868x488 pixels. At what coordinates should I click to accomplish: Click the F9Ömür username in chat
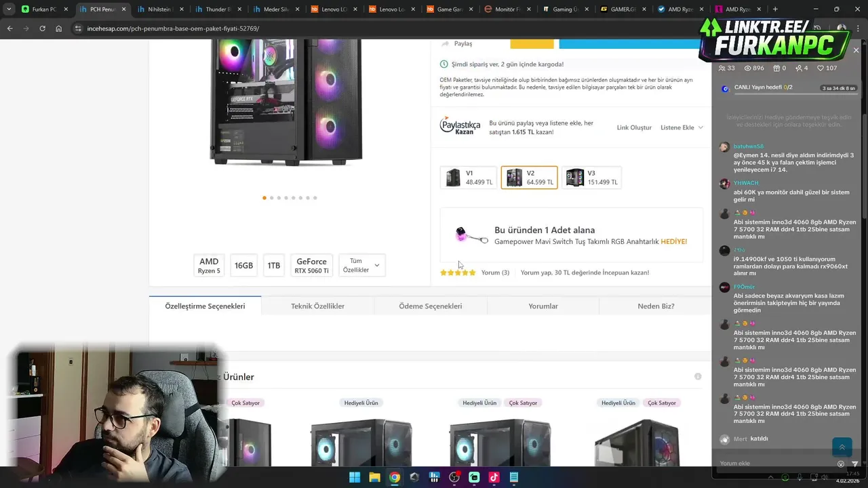pos(745,287)
